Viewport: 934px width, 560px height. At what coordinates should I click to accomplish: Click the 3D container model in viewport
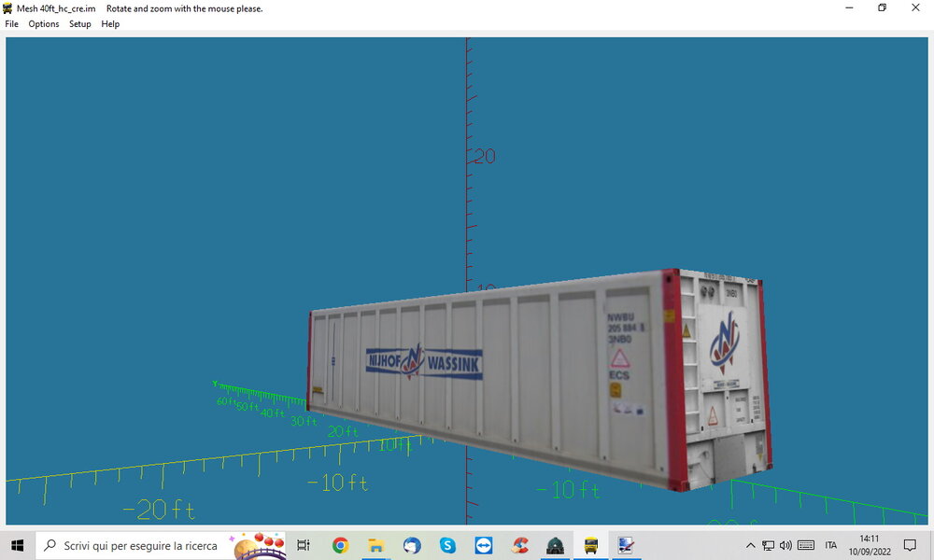click(x=539, y=378)
